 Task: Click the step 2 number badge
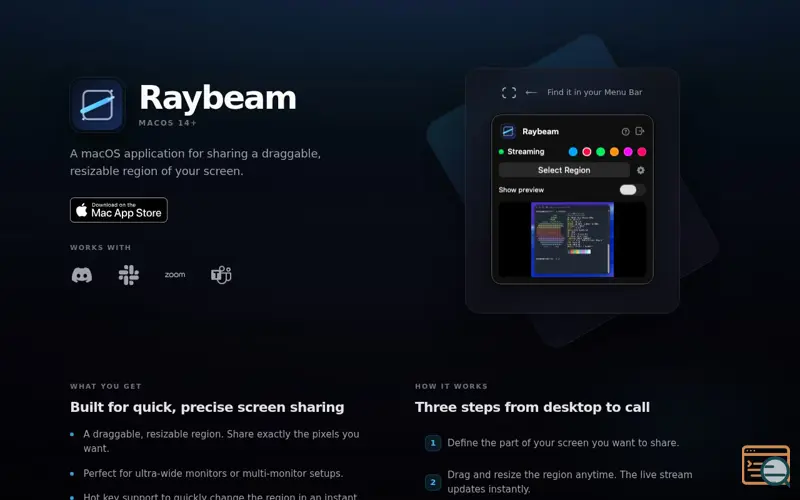(x=433, y=482)
